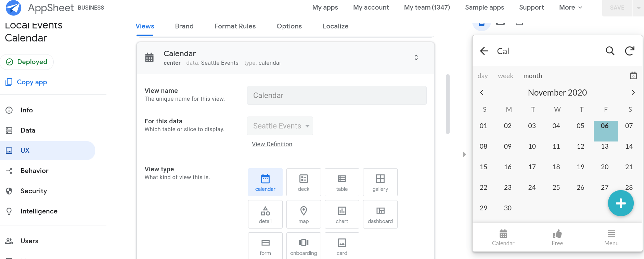Open Menu in preview bottom bar

611,238
